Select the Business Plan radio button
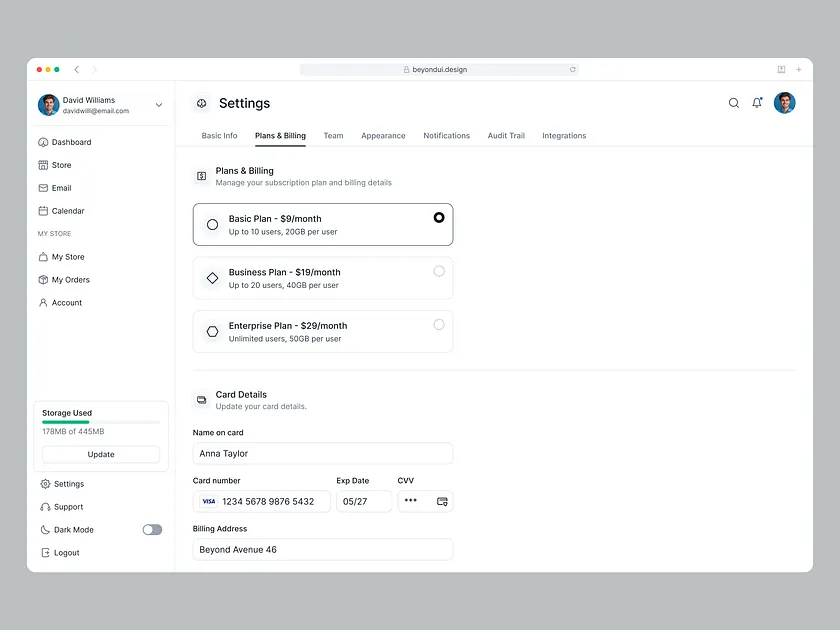Screen dimensions: 840x630 [x=439, y=270]
